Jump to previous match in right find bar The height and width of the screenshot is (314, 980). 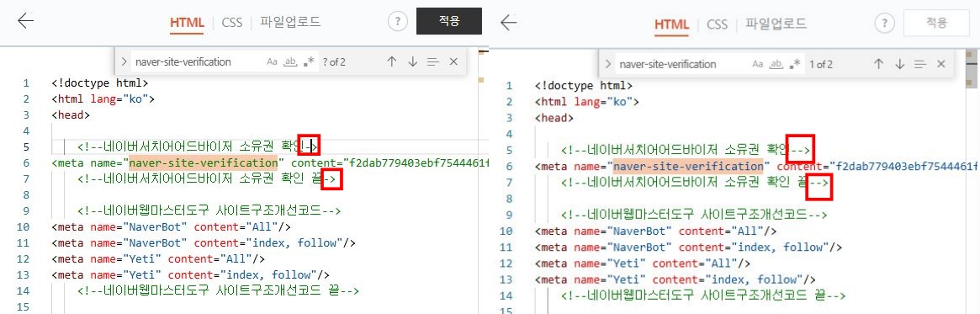pos(878,64)
